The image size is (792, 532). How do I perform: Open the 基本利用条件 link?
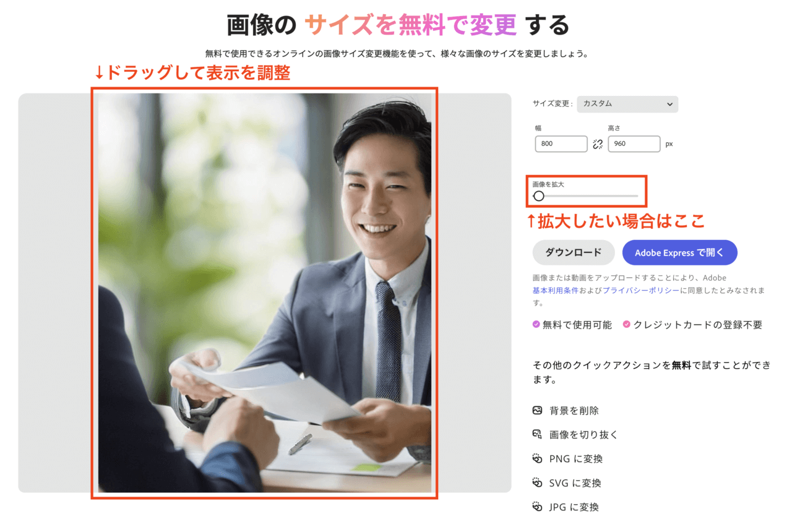556,290
